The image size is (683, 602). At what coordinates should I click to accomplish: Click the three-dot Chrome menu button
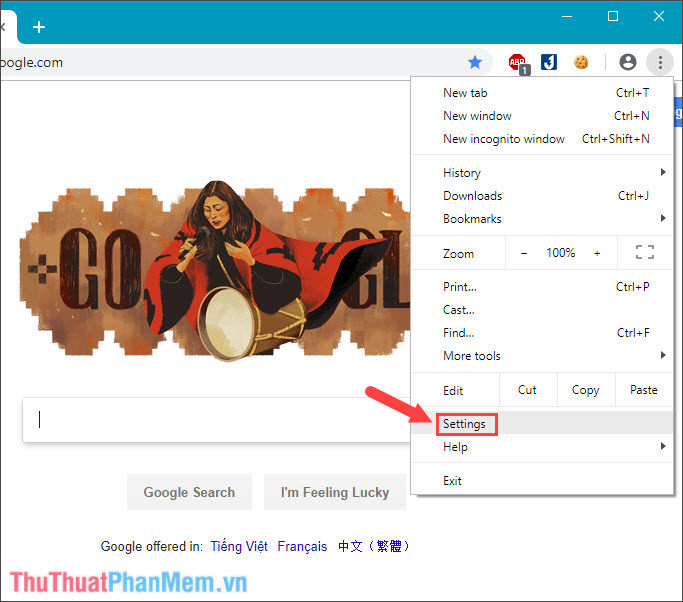(660, 62)
